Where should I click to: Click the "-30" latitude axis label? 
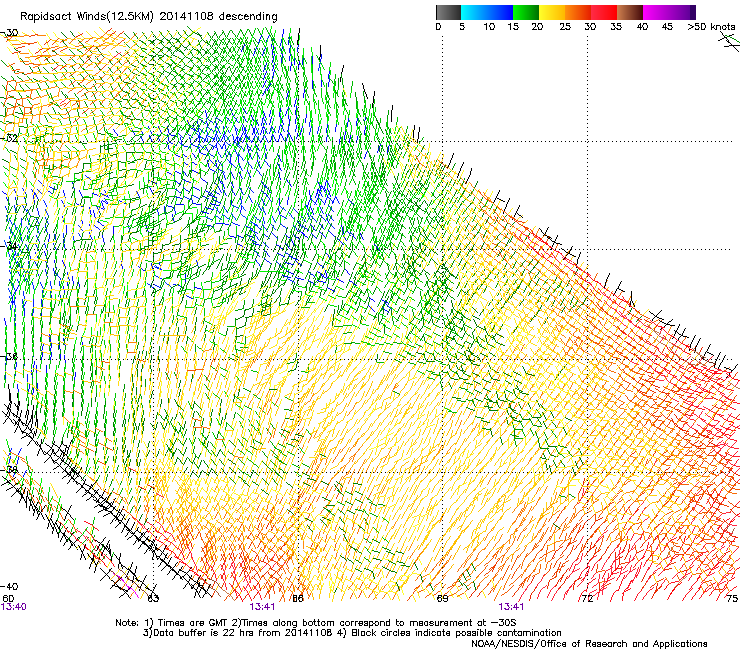pos(9,33)
